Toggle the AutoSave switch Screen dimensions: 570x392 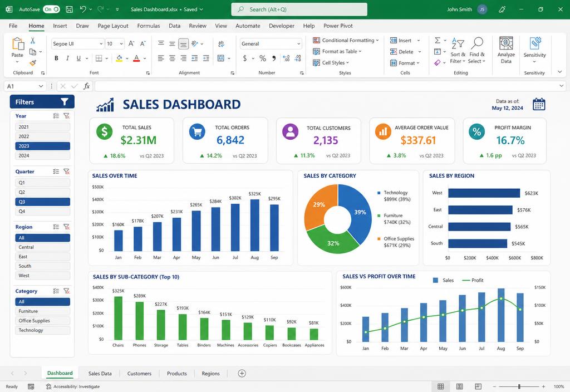pyautogui.click(x=51, y=9)
